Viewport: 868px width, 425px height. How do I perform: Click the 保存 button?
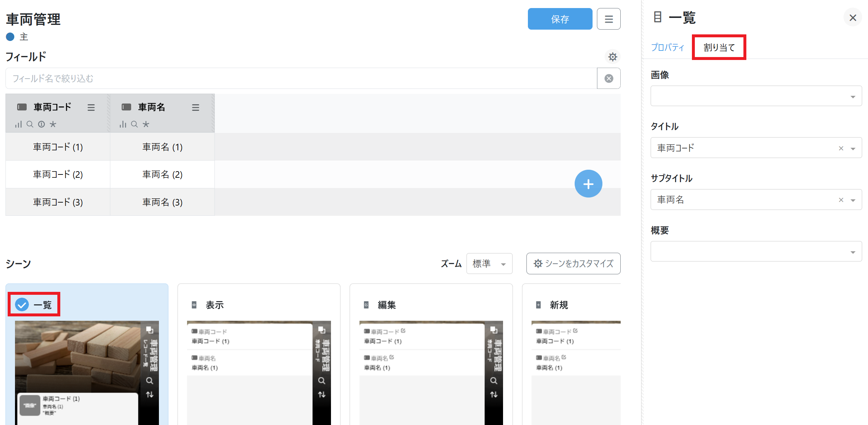click(560, 19)
